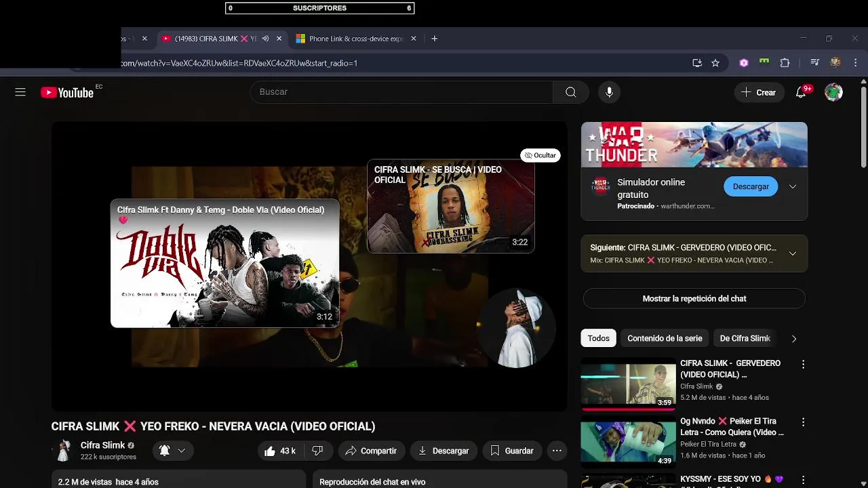Screen dimensions: 868x488
Task: Open options for Como Quiera video
Action: 803,422
